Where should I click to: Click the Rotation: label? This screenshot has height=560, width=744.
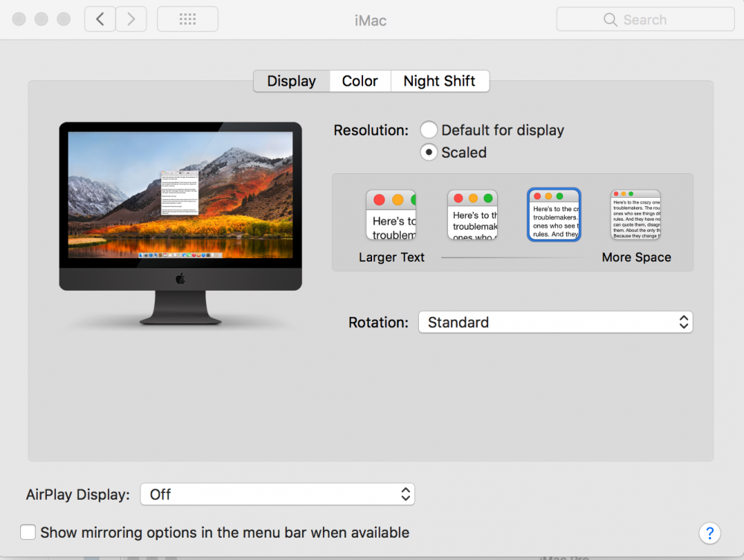coord(378,323)
